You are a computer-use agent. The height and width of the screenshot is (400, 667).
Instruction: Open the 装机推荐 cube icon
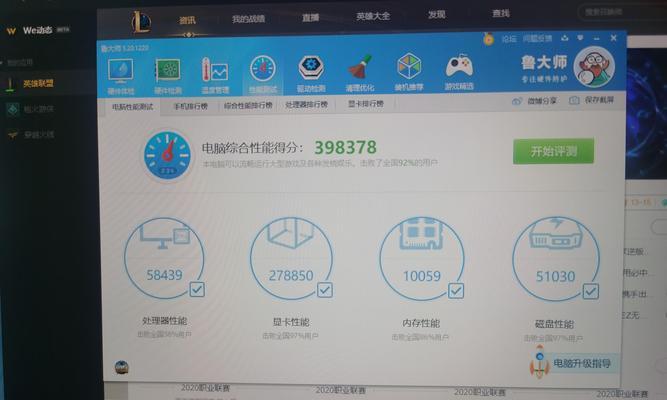pos(409,66)
